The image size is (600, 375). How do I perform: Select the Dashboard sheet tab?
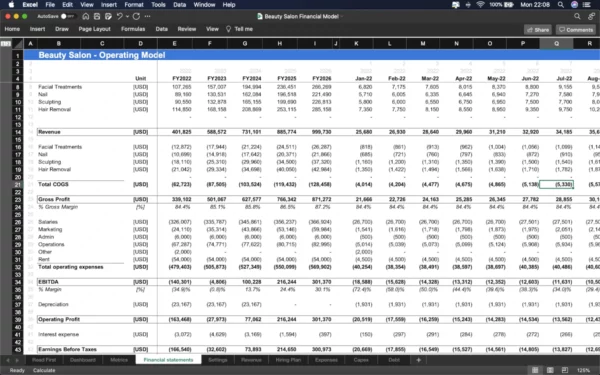[83, 360]
